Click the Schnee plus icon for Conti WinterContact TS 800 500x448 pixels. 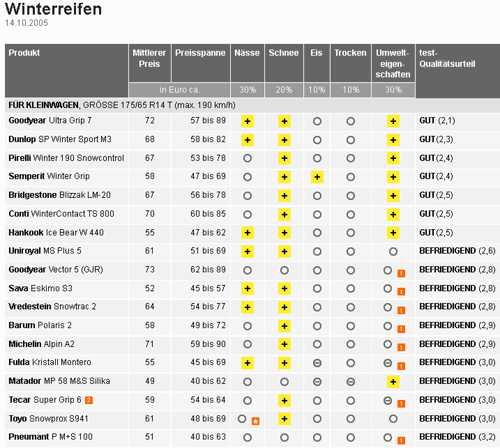coord(284,214)
